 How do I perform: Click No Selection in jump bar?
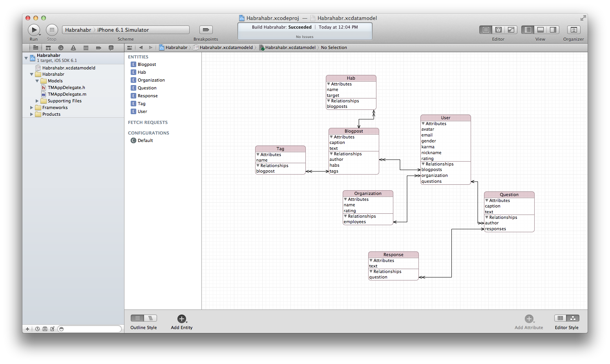pos(334,47)
